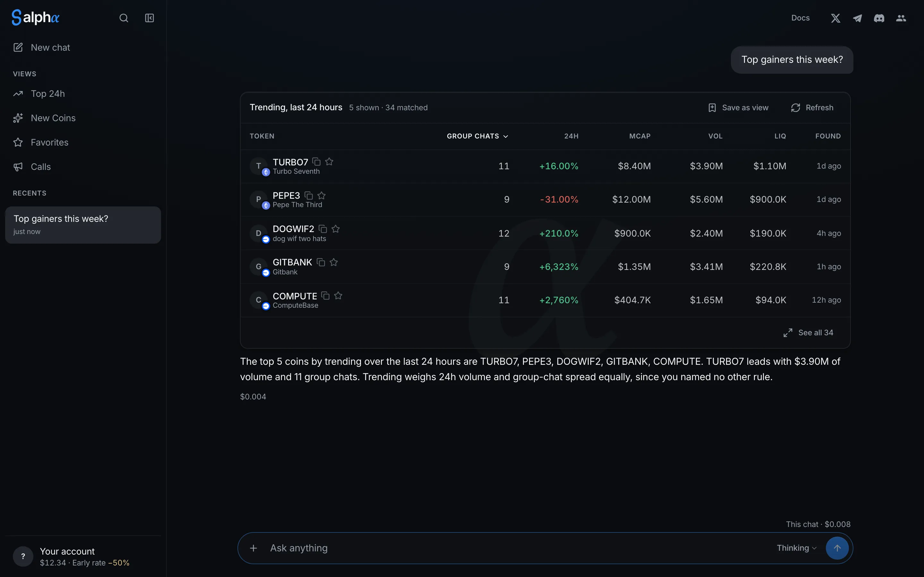
Task: Click Save as view button
Action: coord(738,108)
